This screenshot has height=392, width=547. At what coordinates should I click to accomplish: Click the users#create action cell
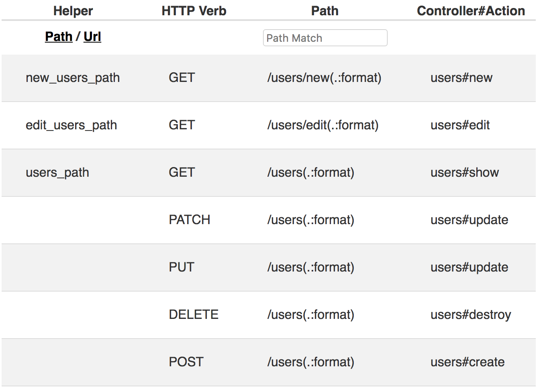click(467, 362)
